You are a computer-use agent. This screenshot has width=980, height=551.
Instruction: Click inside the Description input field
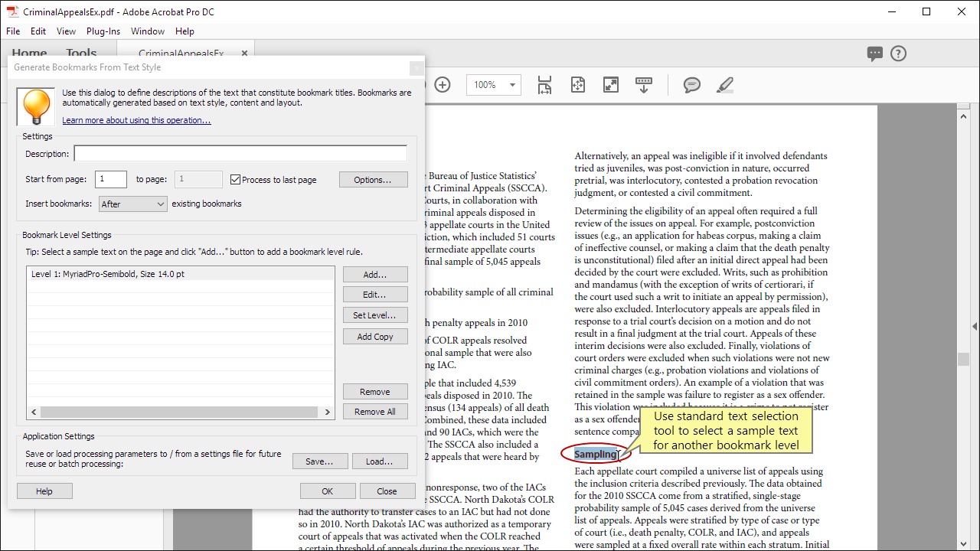[x=240, y=152]
